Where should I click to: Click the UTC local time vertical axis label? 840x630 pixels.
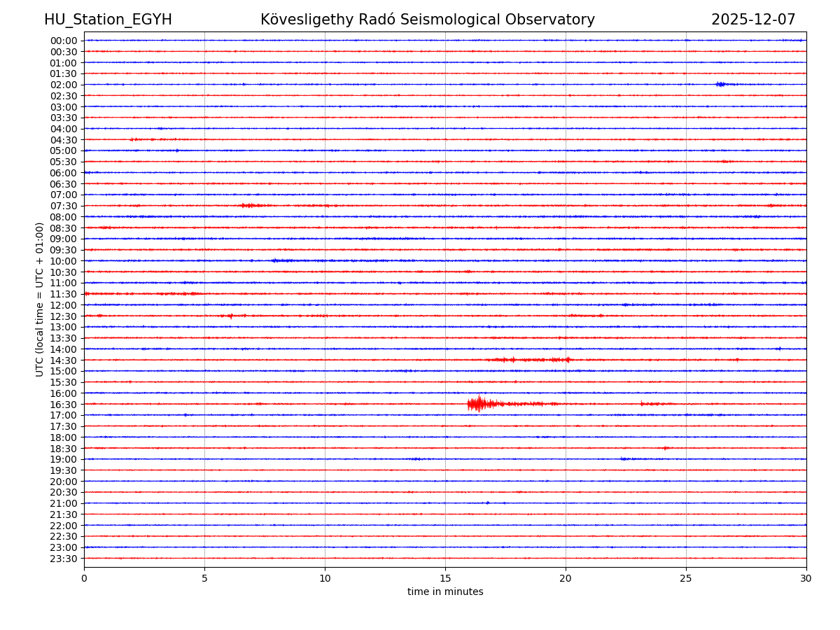pyautogui.click(x=40, y=299)
